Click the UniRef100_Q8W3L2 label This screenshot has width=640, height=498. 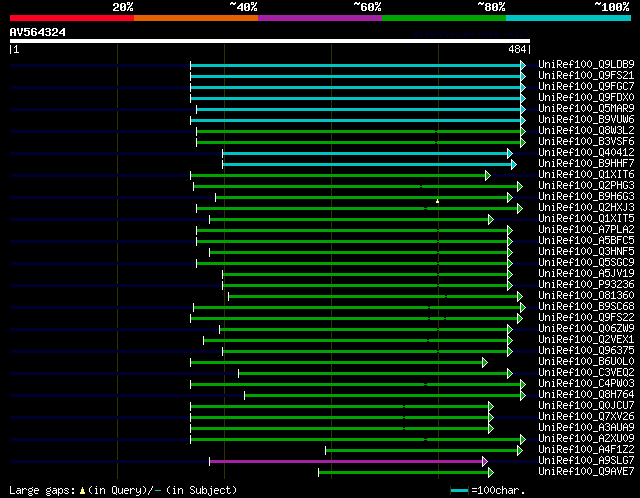pos(586,131)
